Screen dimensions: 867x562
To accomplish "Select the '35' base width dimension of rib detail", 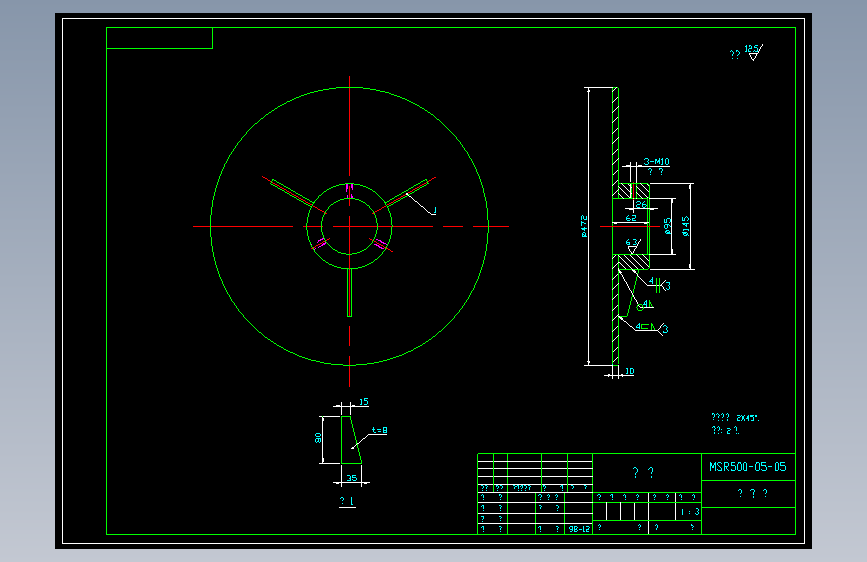I will (x=352, y=478).
